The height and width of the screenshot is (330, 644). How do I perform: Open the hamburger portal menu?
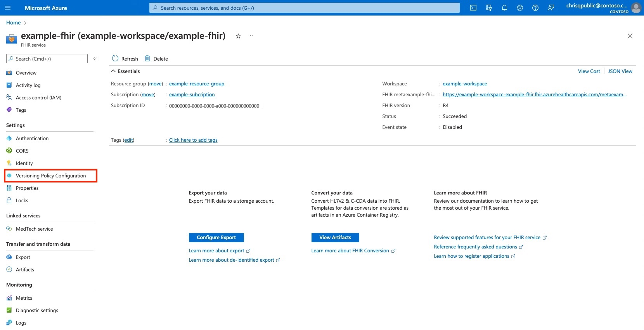coord(8,8)
